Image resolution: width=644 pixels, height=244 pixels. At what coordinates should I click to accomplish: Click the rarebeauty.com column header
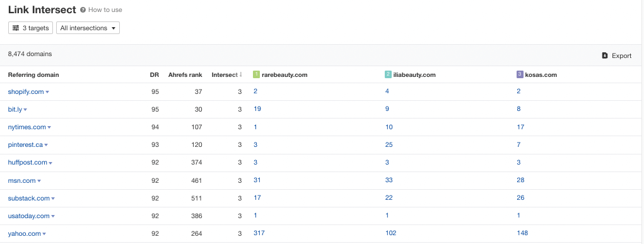[284, 75]
